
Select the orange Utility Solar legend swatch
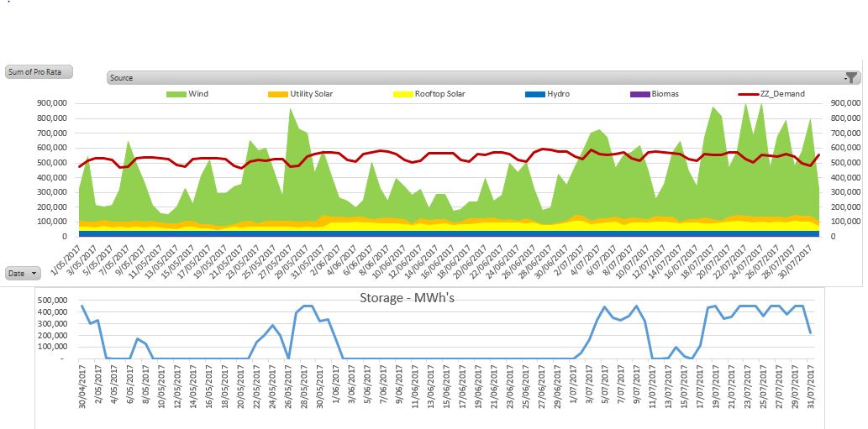(x=278, y=95)
